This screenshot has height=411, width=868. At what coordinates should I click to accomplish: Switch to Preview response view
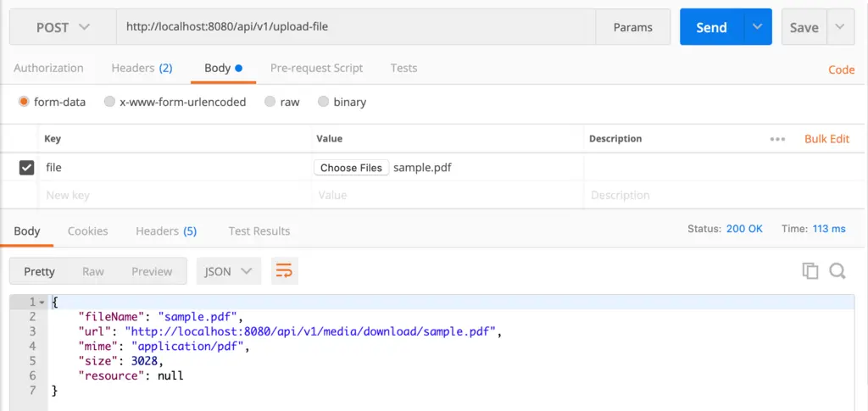(152, 271)
